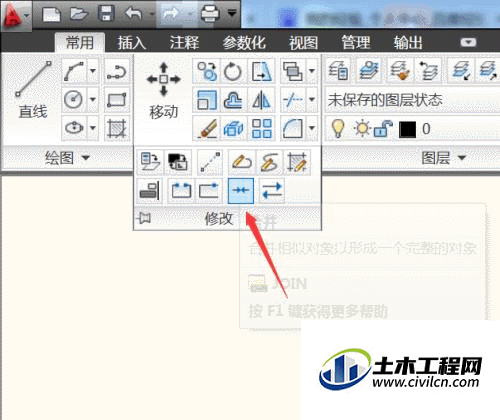Image resolution: width=500 pixels, height=420 pixels.
Task: Open the 视图 ribbon tab
Action: 303,43
